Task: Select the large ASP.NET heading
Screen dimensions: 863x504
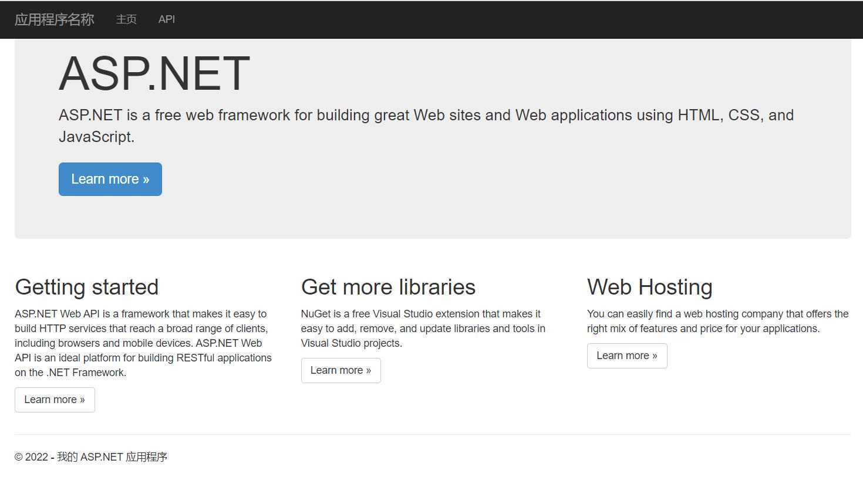Action: [154, 73]
